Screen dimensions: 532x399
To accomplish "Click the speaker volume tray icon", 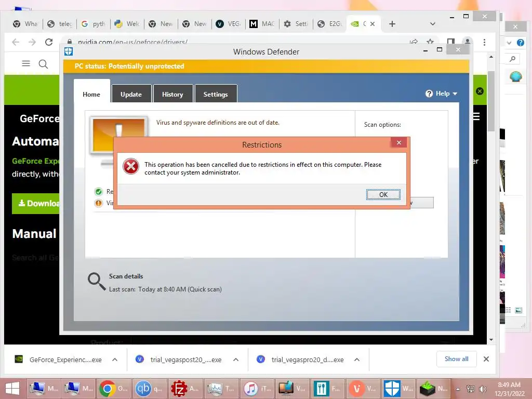I will tap(483, 389).
